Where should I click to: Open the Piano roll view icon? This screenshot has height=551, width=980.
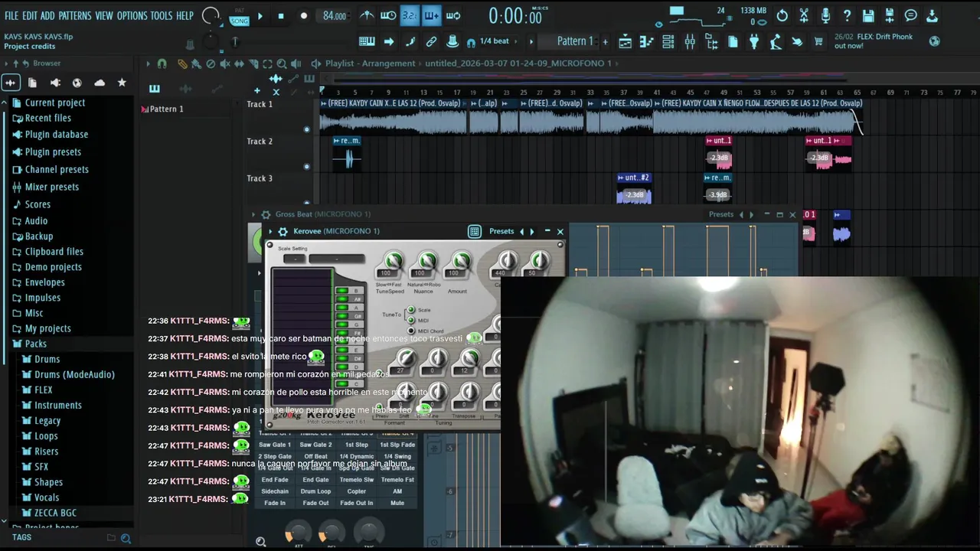click(647, 41)
